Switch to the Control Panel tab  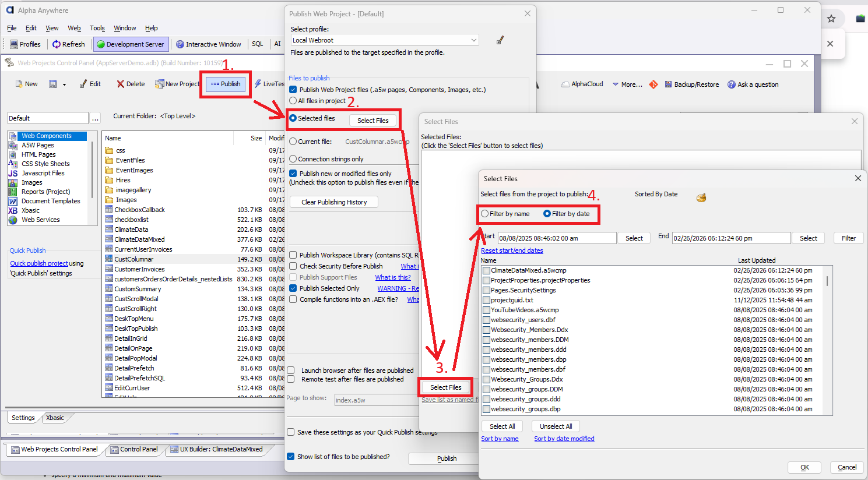[135, 449]
